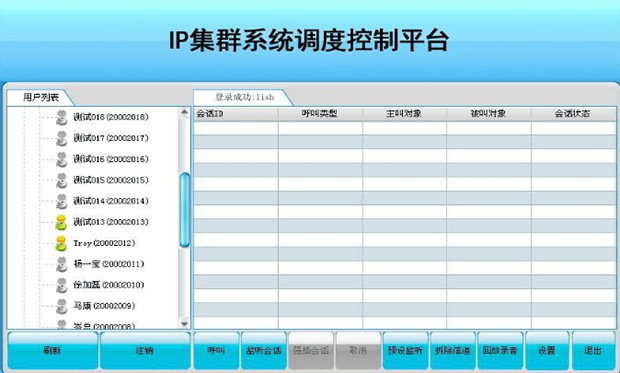Start a call with the 呼叫 button
This screenshot has height=373, width=620.
pos(216,350)
